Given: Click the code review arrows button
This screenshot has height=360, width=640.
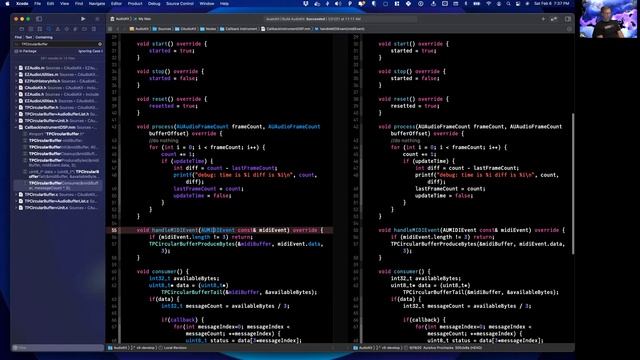Looking at the screenshot, I should click(x=554, y=19).
